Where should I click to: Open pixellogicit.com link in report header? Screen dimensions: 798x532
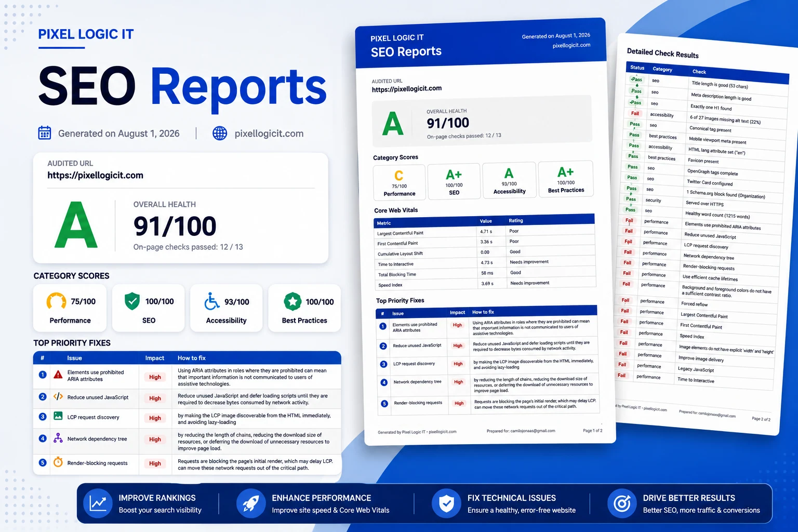pos(571,45)
